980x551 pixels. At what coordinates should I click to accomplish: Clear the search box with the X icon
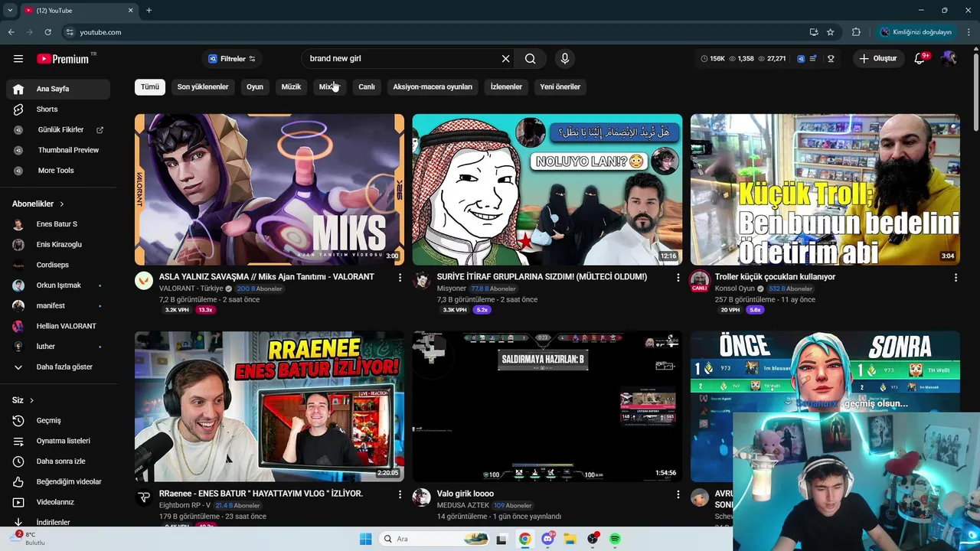tap(505, 59)
